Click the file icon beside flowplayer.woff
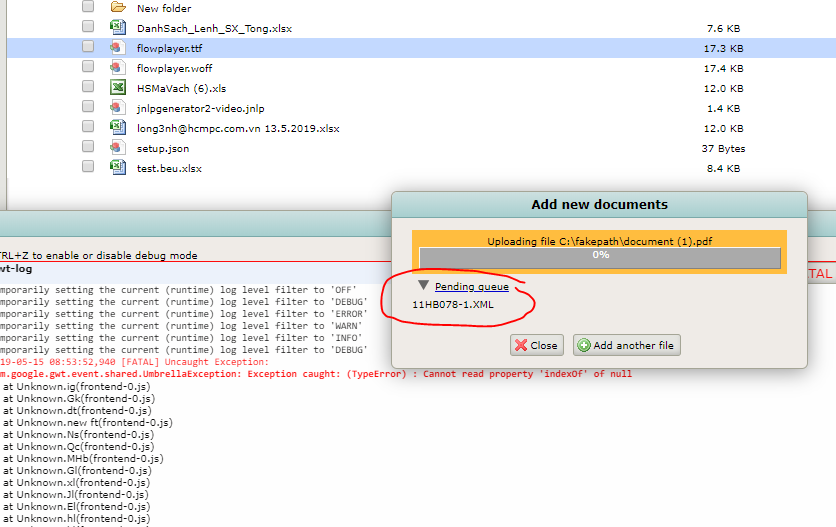Image resolution: width=836 pixels, height=527 pixels. (x=118, y=68)
